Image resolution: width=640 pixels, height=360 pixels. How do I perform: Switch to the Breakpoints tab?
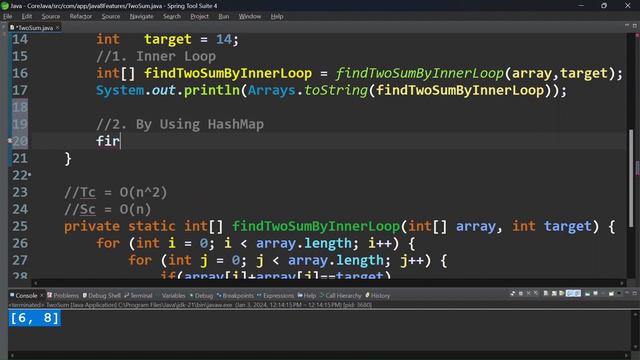[x=235, y=295]
